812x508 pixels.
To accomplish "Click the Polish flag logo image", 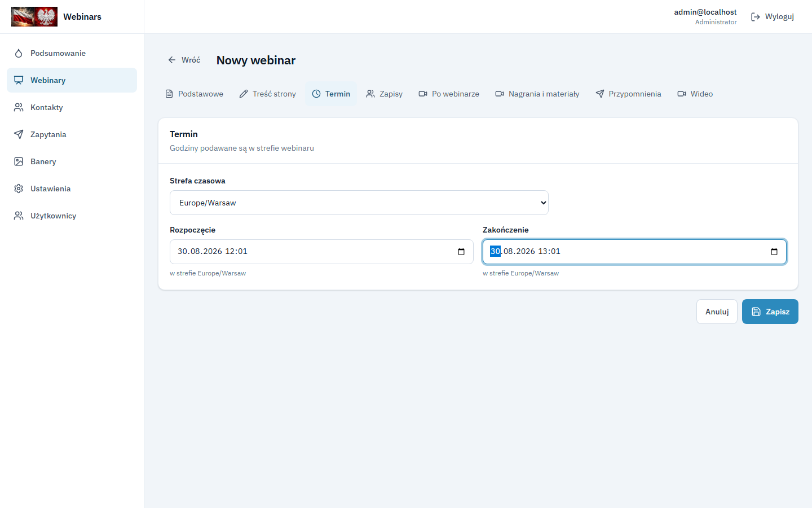I will point(34,17).
